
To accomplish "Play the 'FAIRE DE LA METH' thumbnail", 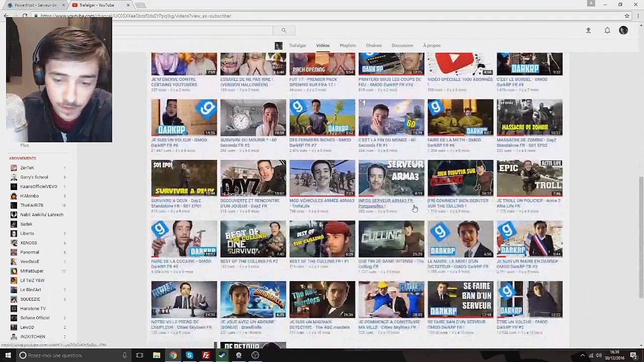I will pos(460,117).
